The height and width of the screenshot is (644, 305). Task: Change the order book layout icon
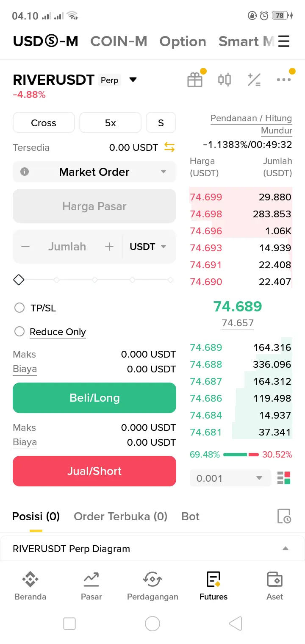[284, 478]
